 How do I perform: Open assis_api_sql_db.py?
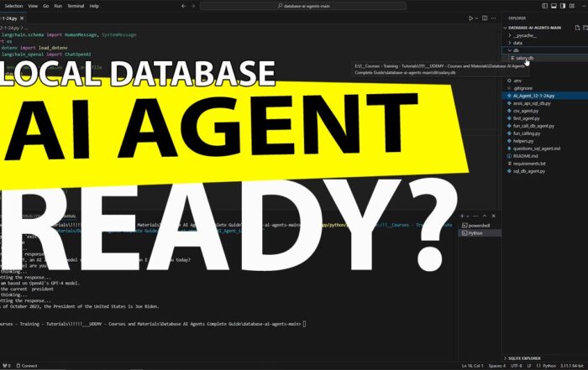[x=532, y=103]
